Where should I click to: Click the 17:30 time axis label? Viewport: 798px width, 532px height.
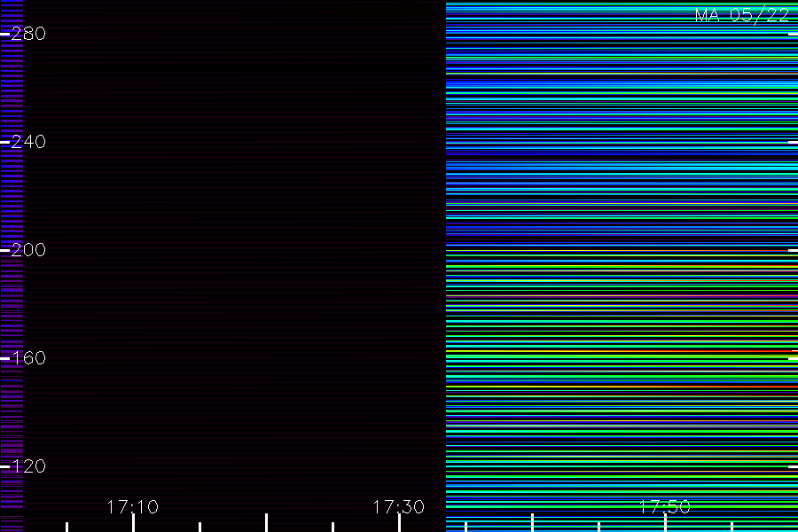click(x=398, y=507)
